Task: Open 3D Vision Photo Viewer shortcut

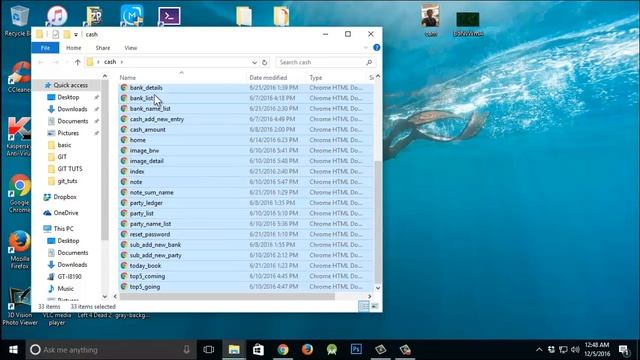Action: pos(20,307)
